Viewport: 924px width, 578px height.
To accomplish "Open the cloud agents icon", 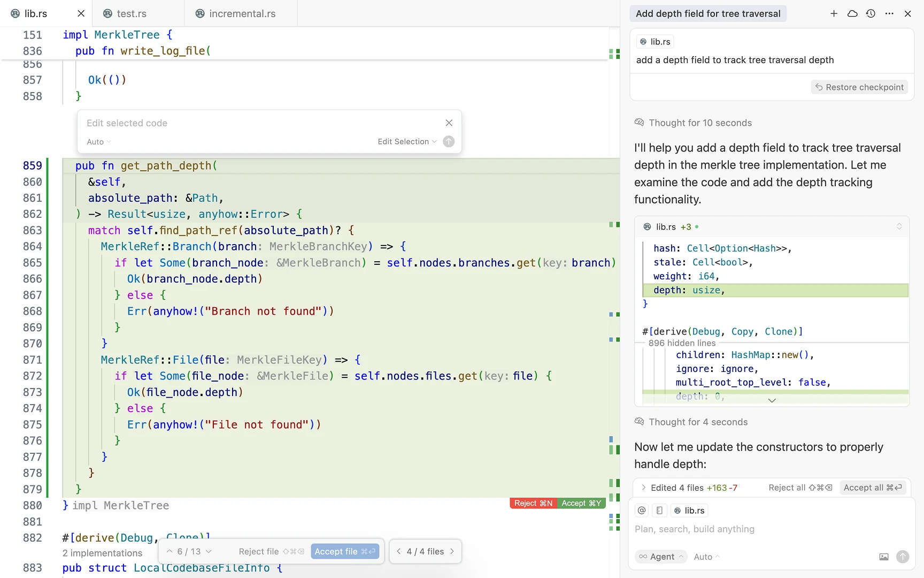I will 852,14.
